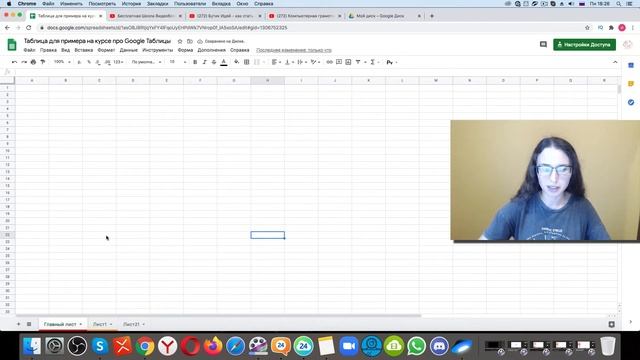Toggle italic formatting
This screenshot has width=640, height=360.
(x=204, y=62)
